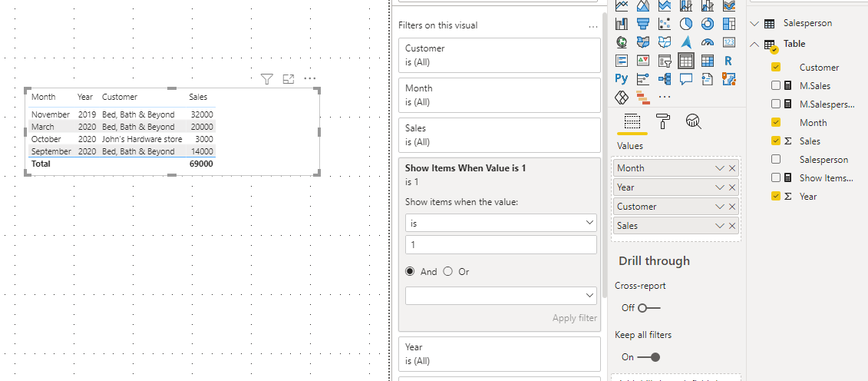This screenshot has height=381, width=868.
Task: Select the Donut chart visual
Action: click(x=708, y=24)
